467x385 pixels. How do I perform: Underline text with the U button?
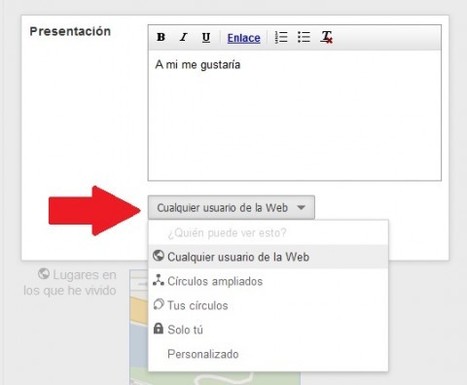coord(206,37)
